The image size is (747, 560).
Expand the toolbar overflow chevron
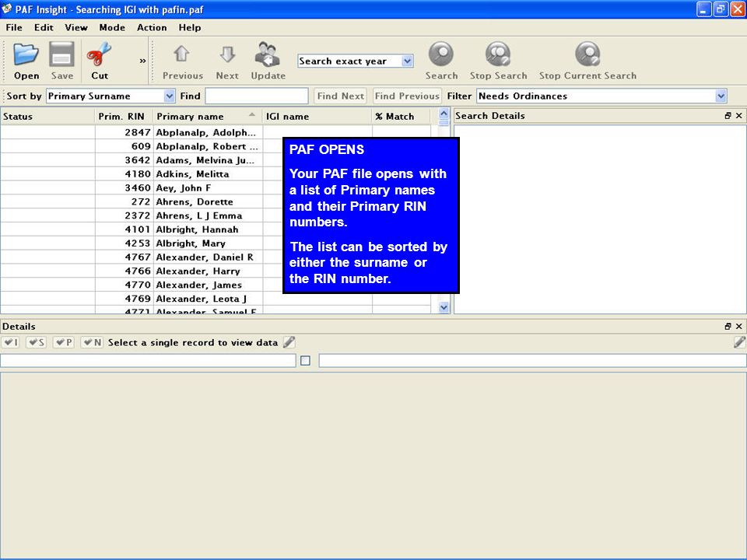[x=142, y=61]
